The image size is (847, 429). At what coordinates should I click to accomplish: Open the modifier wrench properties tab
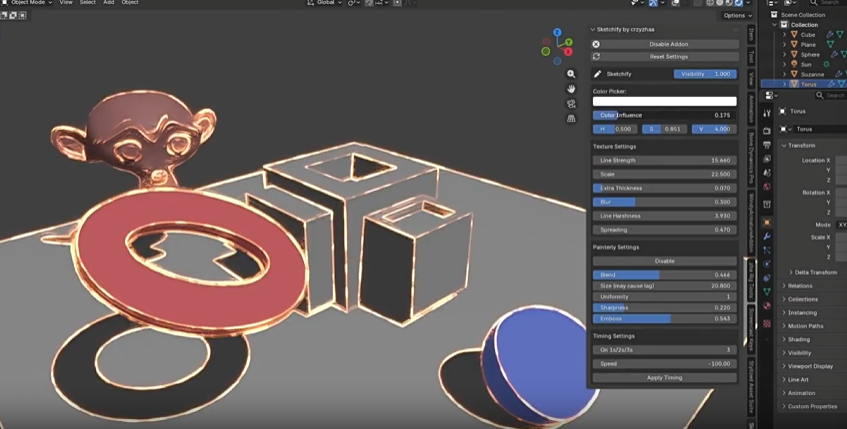[x=767, y=236]
